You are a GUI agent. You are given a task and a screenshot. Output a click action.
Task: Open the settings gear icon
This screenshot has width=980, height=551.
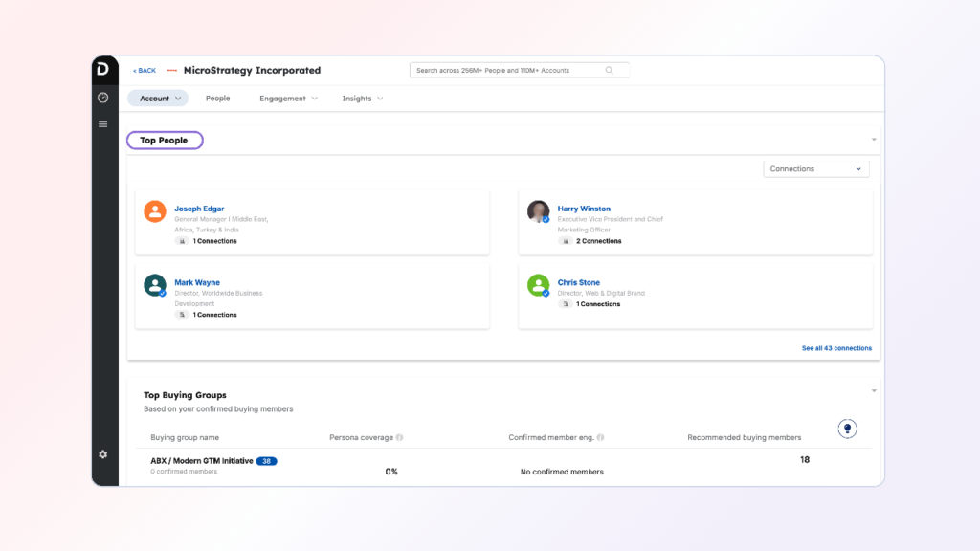point(102,454)
